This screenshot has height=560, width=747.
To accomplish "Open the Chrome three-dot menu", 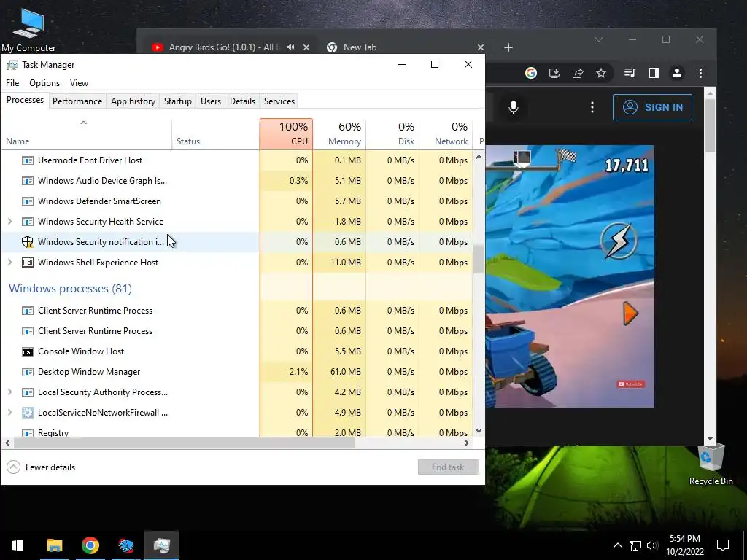I will [x=700, y=73].
